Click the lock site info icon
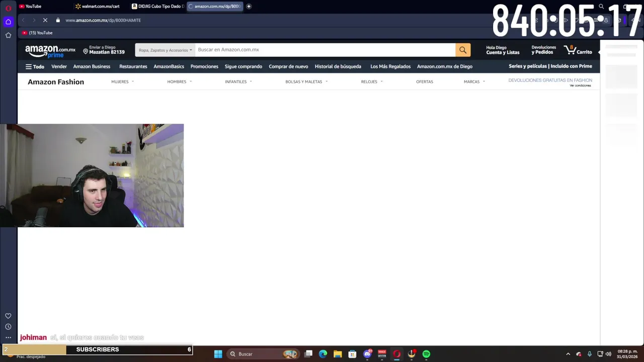Image resolution: width=644 pixels, height=362 pixels. coord(58,20)
